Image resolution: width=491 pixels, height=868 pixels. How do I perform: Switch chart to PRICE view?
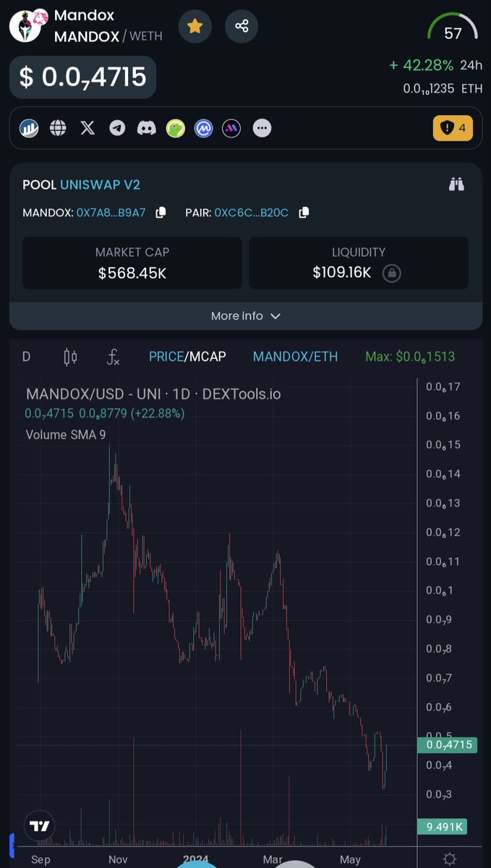point(166,357)
